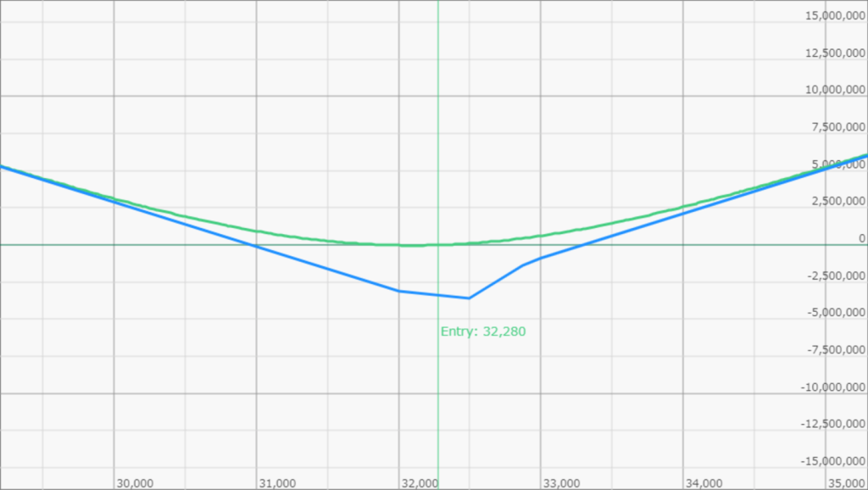Click the -10,000,000 y-axis label
The height and width of the screenshot is (490, 868).
833,387
